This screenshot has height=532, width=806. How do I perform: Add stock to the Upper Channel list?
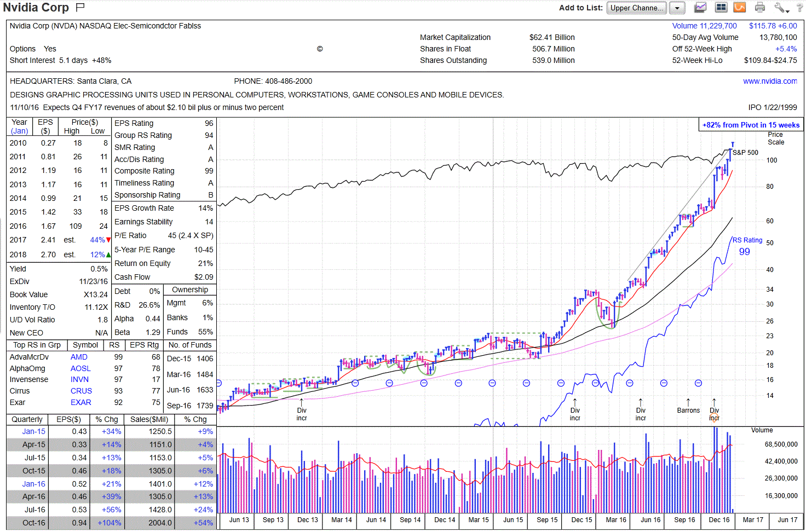coord(637,8)
